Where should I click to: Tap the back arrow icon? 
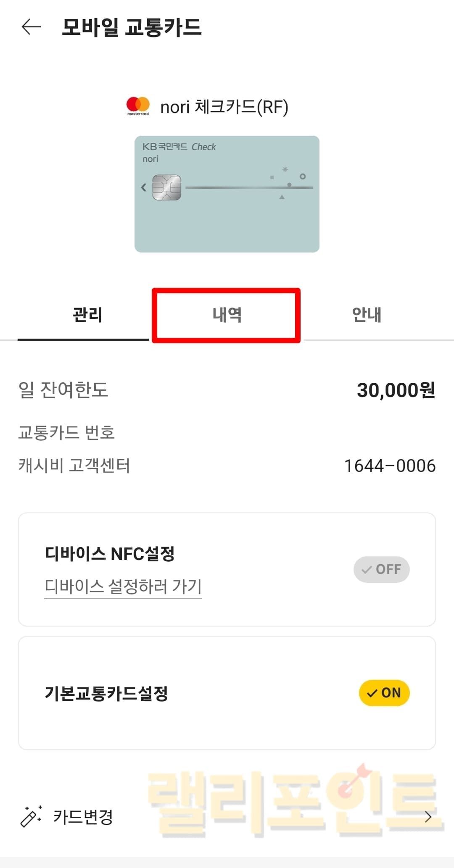(31, 27)
